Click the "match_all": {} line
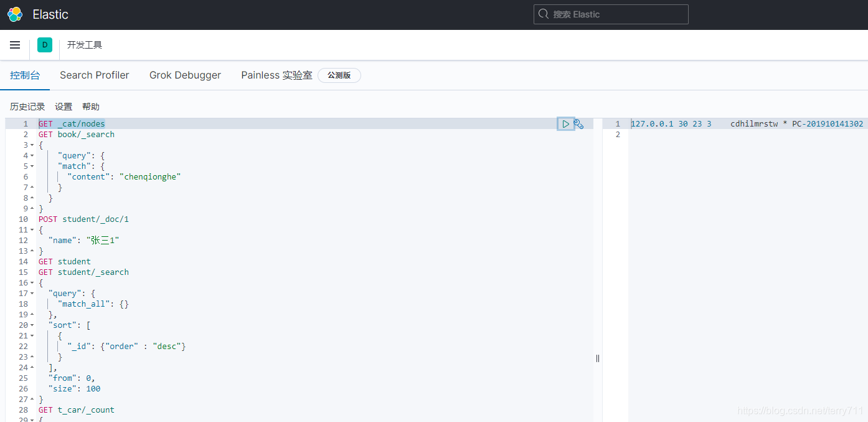Image resolution: width=868 pixels, height=422 pixels. [x=93, y=304]
